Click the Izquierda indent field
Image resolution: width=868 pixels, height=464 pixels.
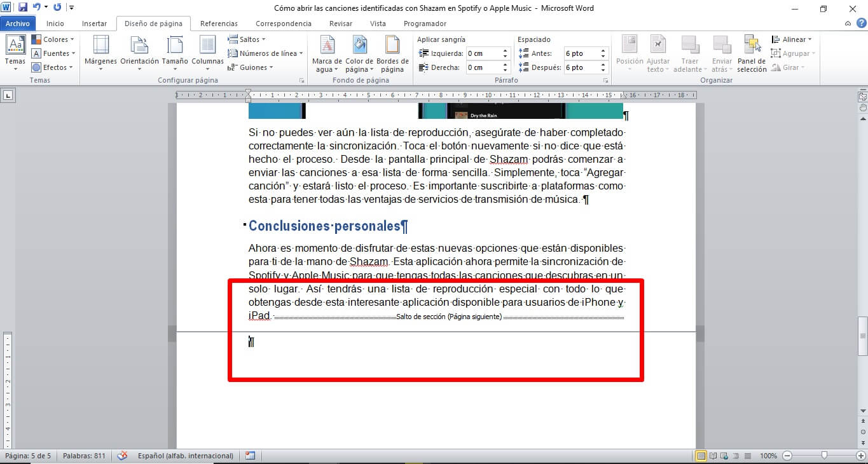point(488,53)
